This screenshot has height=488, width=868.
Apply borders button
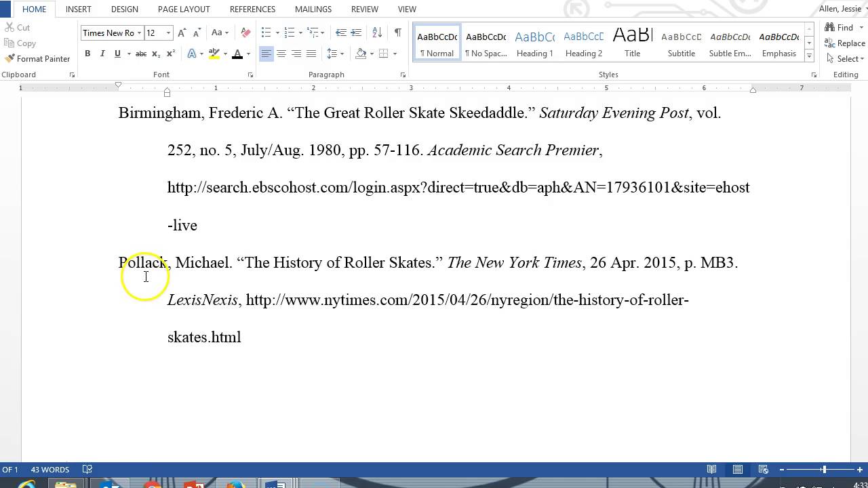pyautogui.click(x=384, y=54)
